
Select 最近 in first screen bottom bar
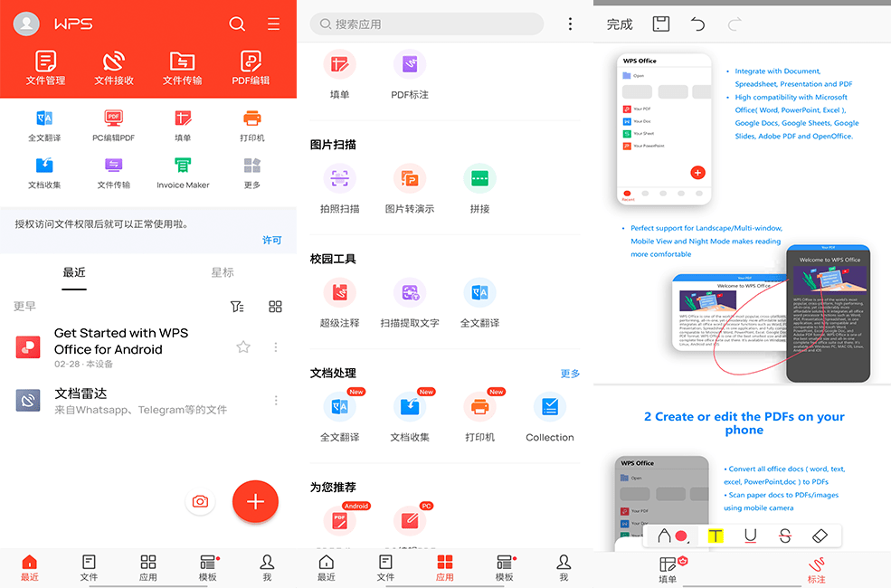[30, 568]
